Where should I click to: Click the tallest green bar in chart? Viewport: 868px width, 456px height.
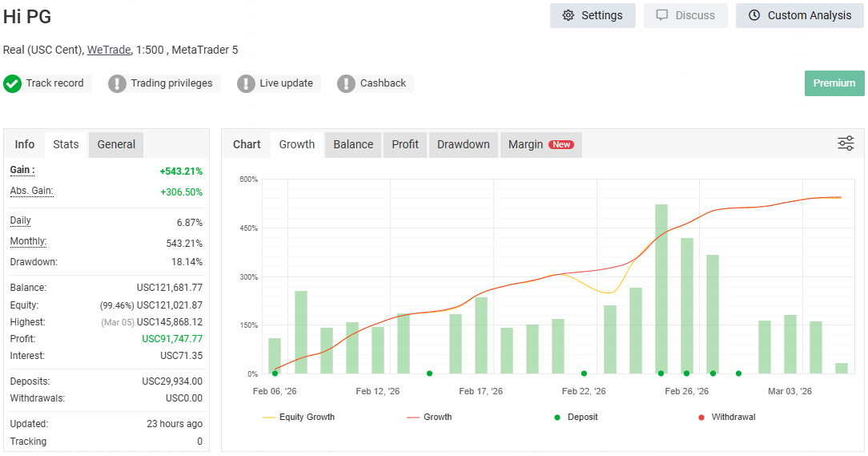pyautogui.click(x=661, y=289)
